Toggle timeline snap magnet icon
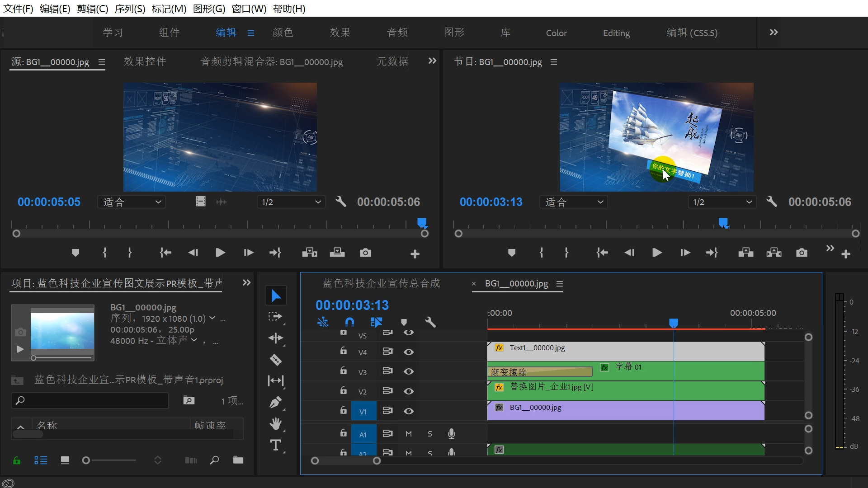 coord(349,322)
